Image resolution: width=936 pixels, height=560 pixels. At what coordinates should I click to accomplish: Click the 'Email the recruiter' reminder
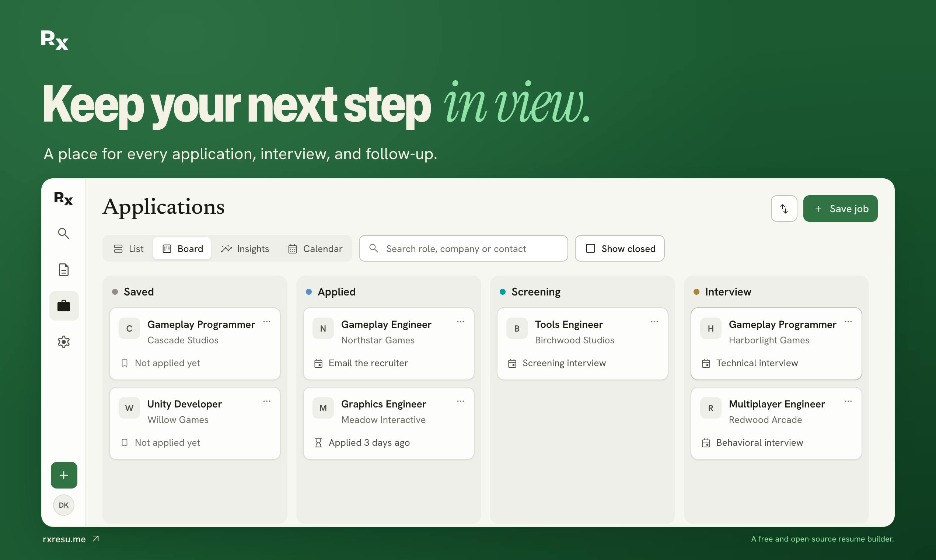[x=368, y=363]
